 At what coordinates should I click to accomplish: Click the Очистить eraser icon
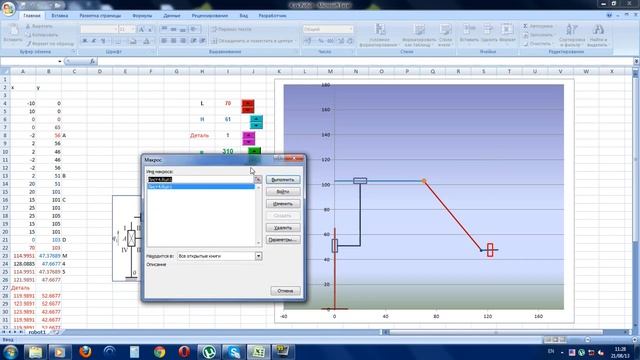point(525,43)
